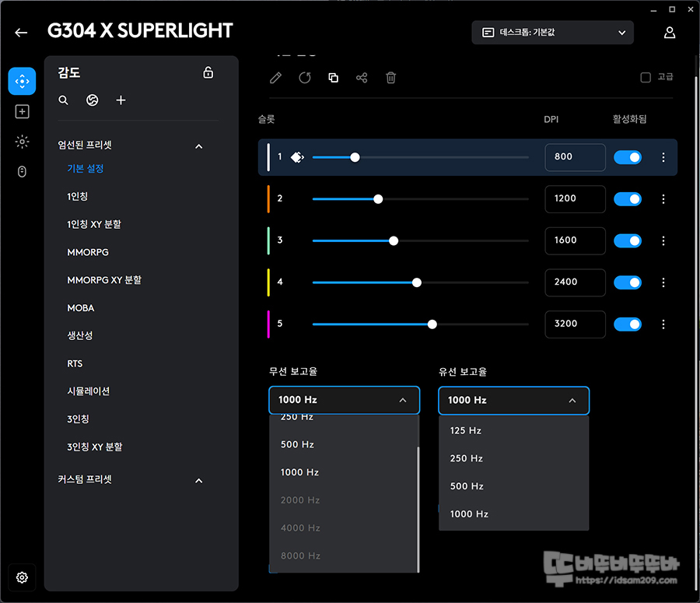Open the settings gear icon
The width and height of the screenshot is (700, 603).
(22, 577)
